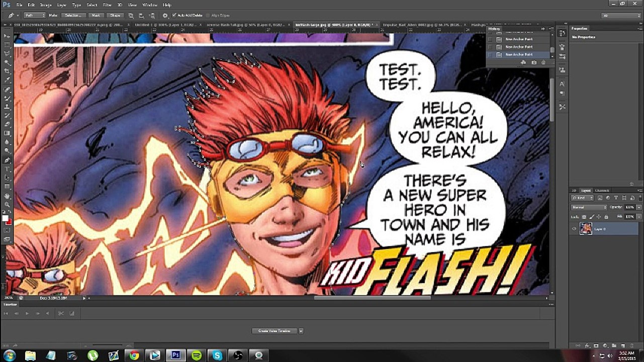Open the File menu
This screenshot has height=362, width=644.
coord(19,5)
